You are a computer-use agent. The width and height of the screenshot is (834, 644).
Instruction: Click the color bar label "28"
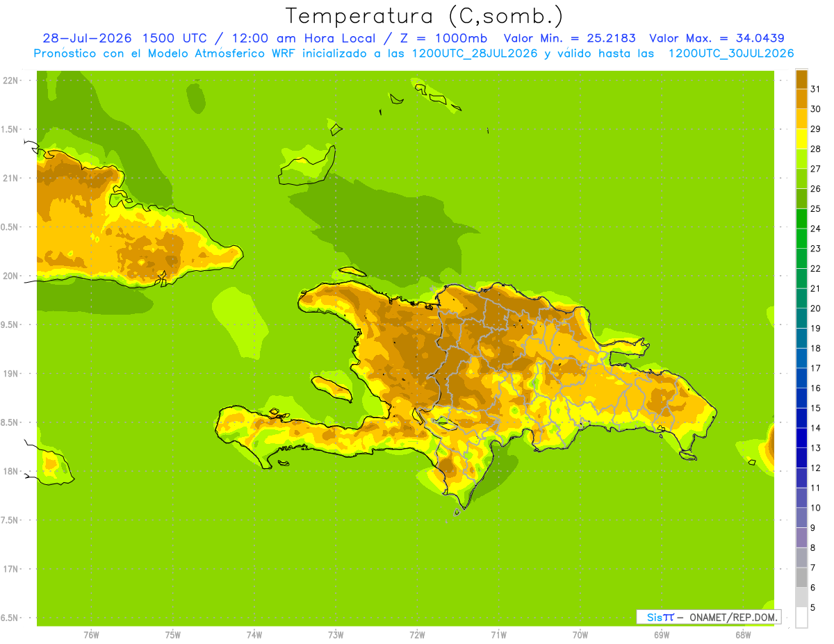coord(815,149)
